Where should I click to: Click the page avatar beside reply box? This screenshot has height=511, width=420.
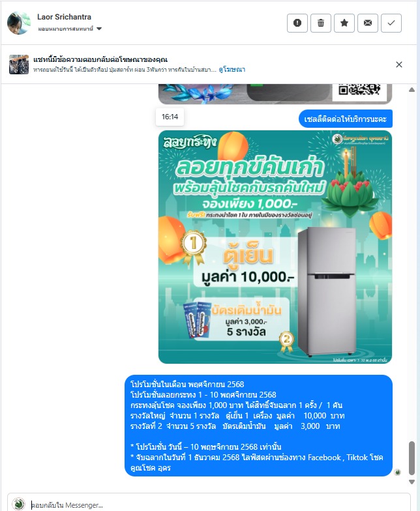coord(18,504)
